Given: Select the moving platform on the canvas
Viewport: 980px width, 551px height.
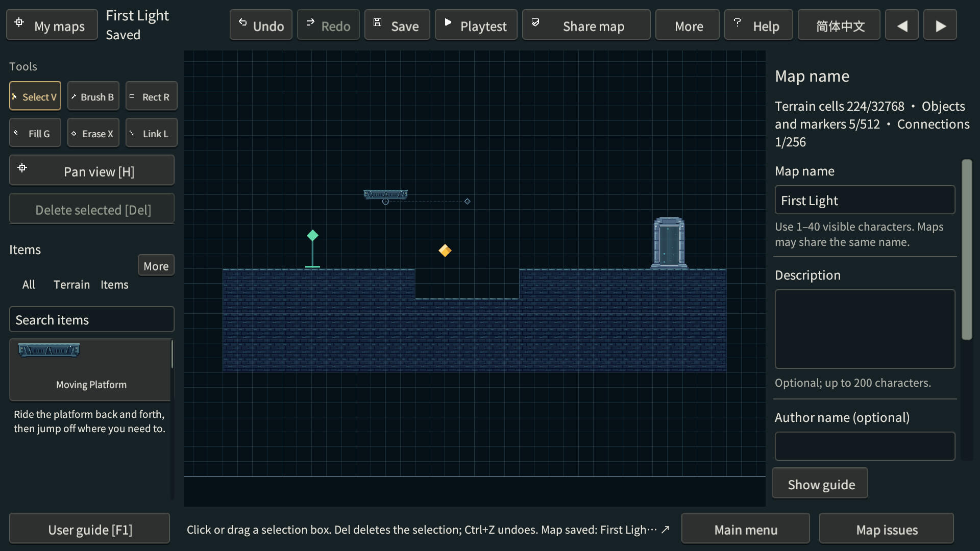Looking at the screenshot, I should 385,194.
